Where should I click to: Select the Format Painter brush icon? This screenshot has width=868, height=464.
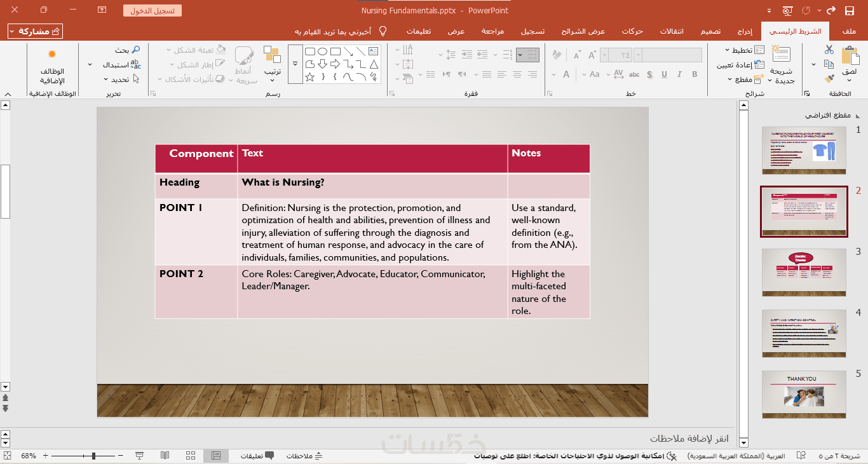point(829,79)
